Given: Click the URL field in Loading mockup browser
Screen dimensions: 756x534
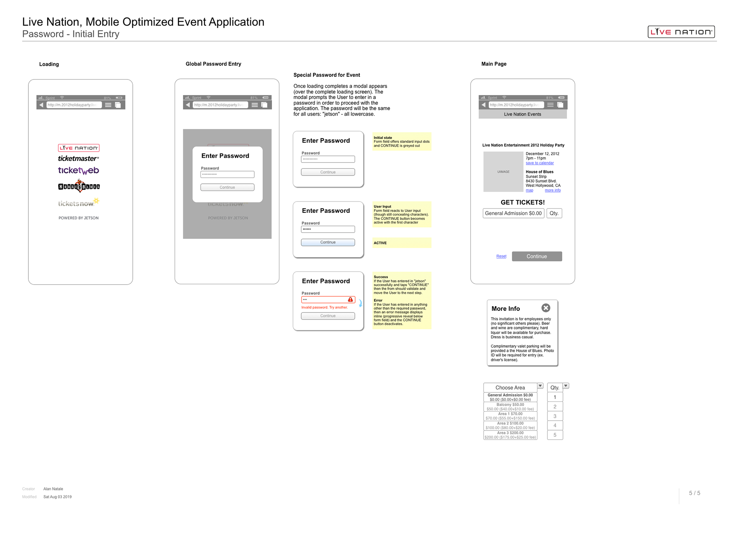Looking at the screenshot, I should 74,105.
